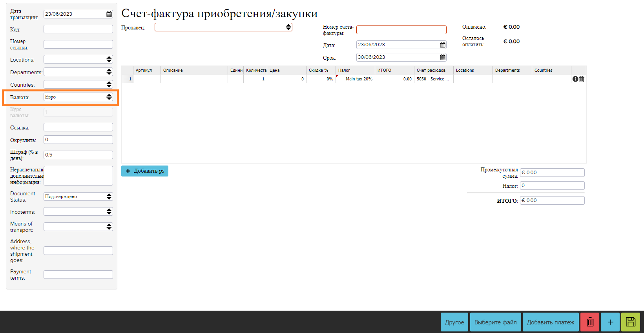The image size is (644, 333).
Task: Delete row 1 using trash icon
Action: tap(582, 79)
